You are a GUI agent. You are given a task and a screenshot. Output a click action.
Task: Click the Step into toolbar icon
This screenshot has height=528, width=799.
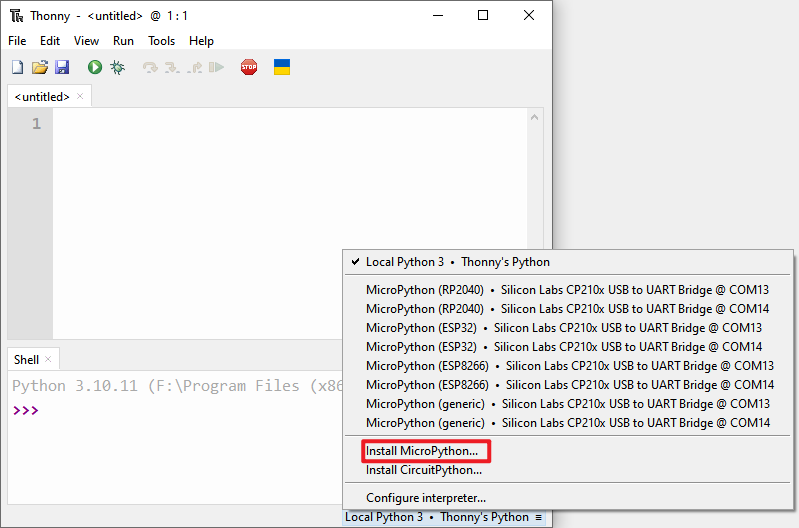click(x=172, y=67)
